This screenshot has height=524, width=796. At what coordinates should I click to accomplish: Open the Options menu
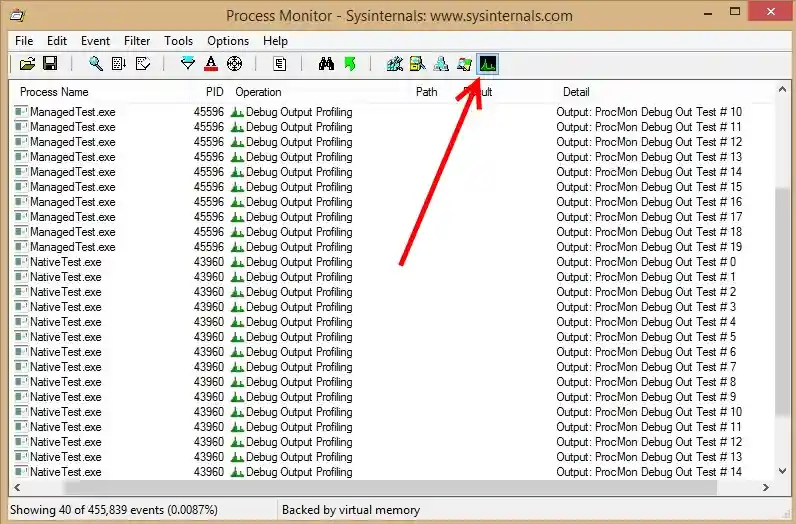(228, 41)
